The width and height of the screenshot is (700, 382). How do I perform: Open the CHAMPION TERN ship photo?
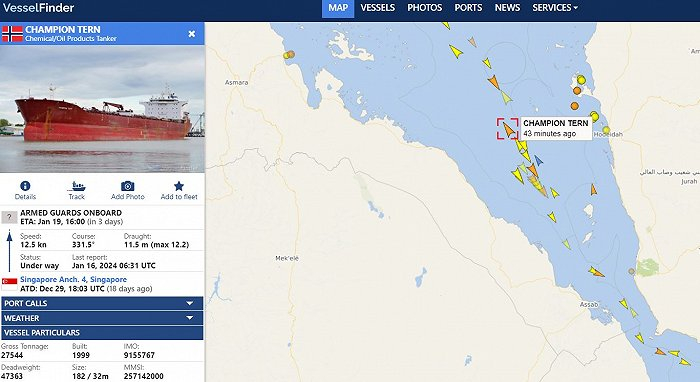pos(102,109)
